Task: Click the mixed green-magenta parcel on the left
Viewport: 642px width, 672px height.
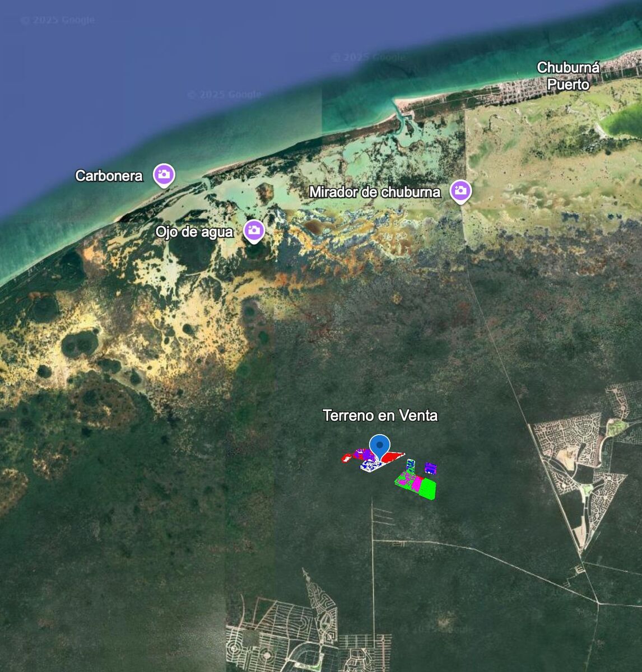Action: click(403, 479)
